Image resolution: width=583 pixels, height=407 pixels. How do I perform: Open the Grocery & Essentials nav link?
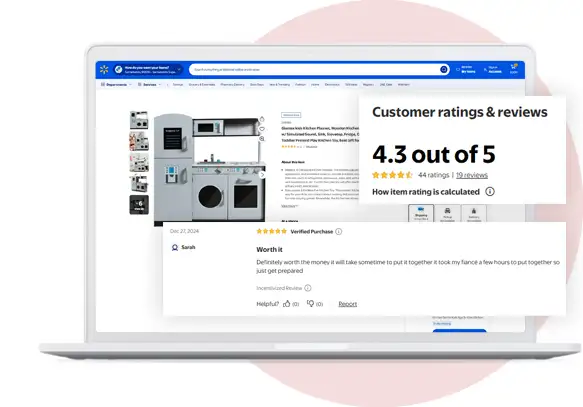[202, 85]
